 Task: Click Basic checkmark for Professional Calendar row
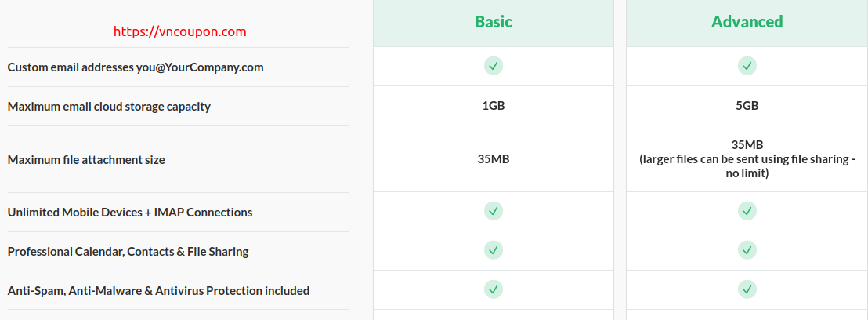click(494, 250)
